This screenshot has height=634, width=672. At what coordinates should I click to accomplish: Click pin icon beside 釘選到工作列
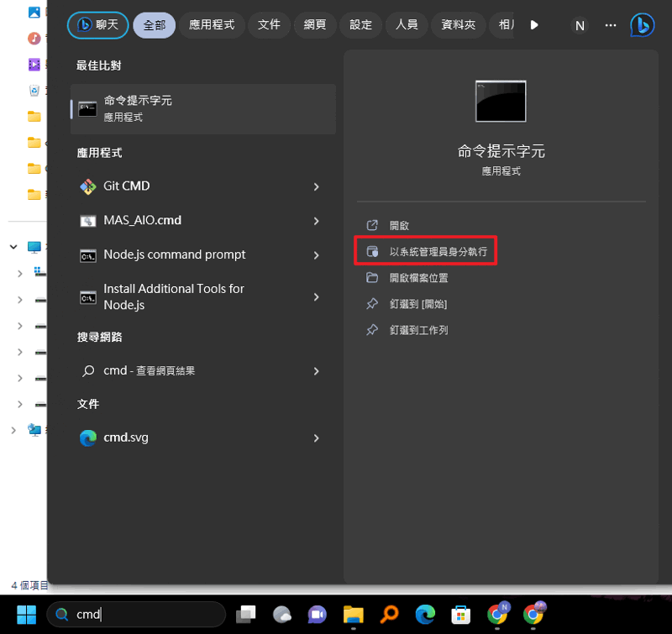coord(372,330)
